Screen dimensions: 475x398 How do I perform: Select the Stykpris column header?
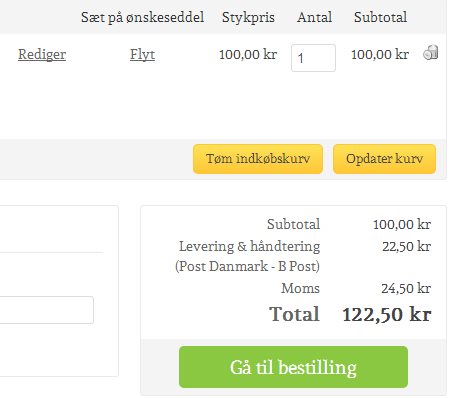click(x=248, y=17)
